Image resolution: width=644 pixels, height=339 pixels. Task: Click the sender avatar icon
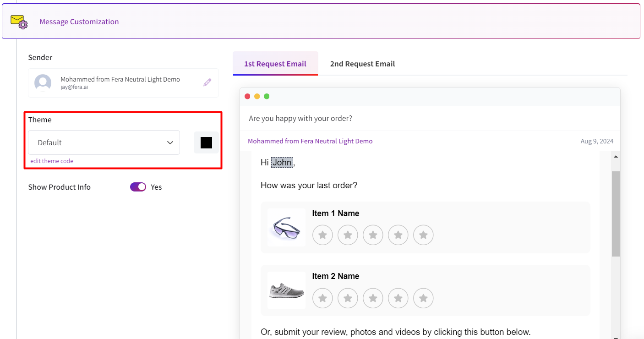[43, 83]
